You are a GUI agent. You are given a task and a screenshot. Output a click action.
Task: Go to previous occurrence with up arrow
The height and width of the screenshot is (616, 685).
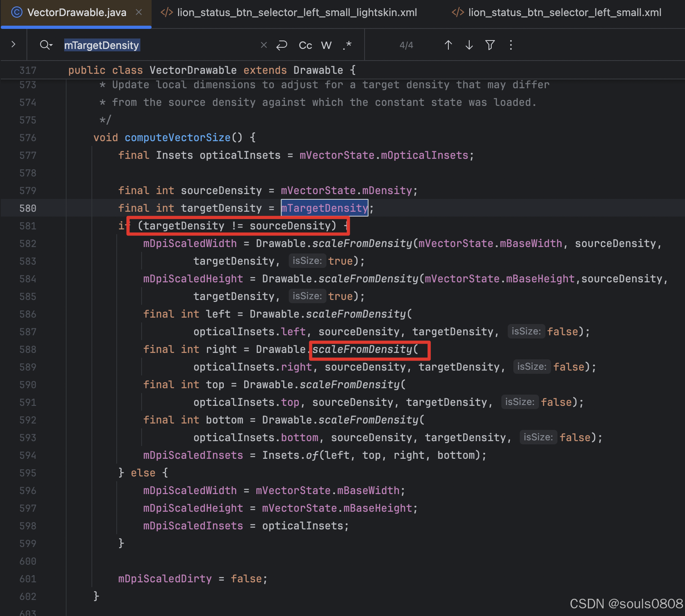pos(448,45)
